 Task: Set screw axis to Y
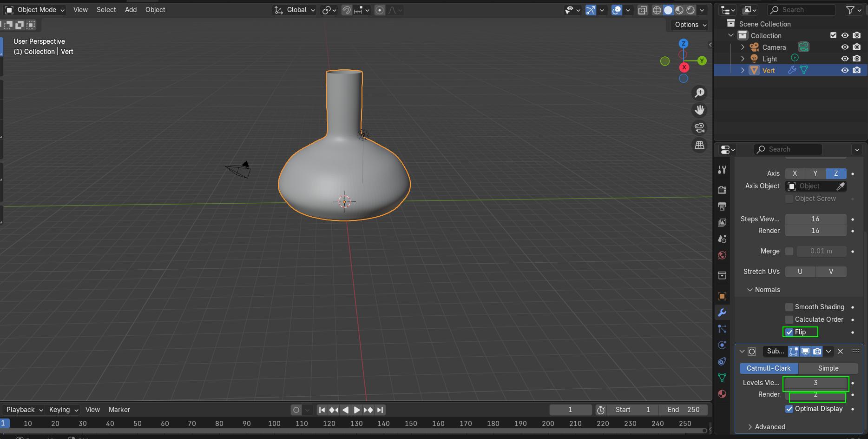tap(815, 173)
